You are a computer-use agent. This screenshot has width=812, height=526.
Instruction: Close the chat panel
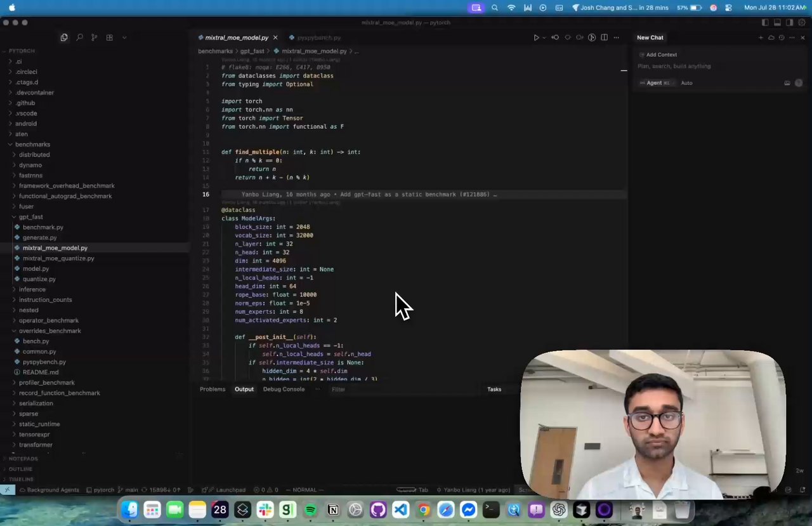(x=802, y=37)
